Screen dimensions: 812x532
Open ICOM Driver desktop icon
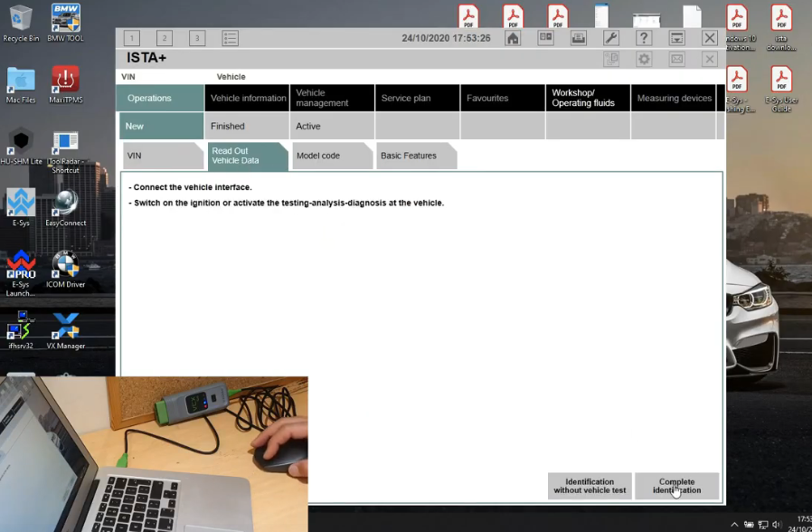click(65, 270)
